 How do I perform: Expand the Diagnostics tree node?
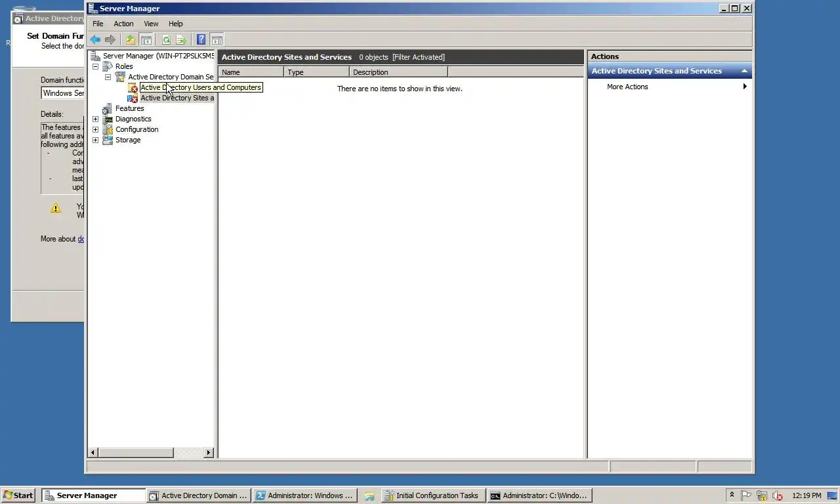point(96,119)
